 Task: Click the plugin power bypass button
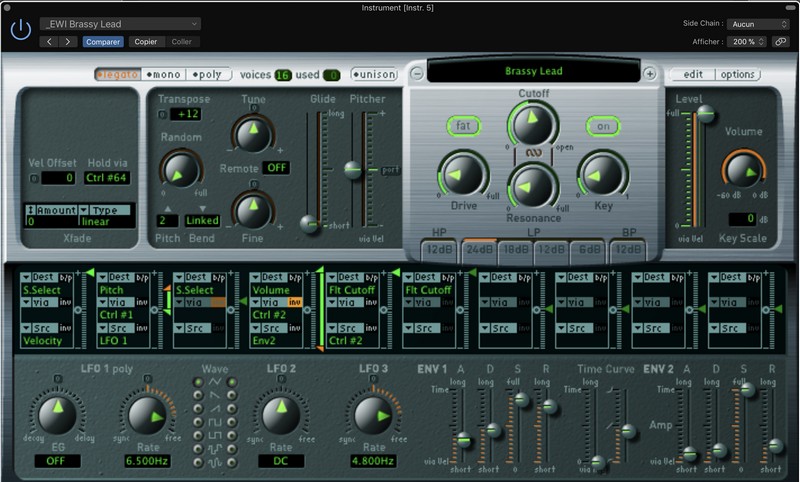pos(20,30)
